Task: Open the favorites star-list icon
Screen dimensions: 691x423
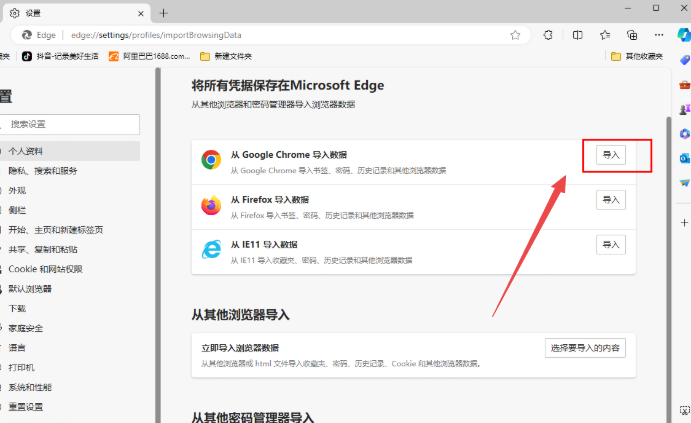Action: pos(605,35)
